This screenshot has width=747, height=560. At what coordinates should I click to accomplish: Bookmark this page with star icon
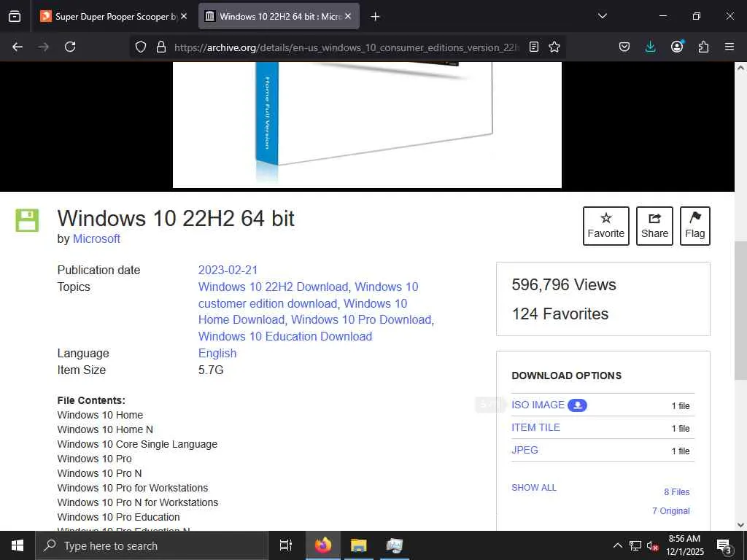(554, 47)
